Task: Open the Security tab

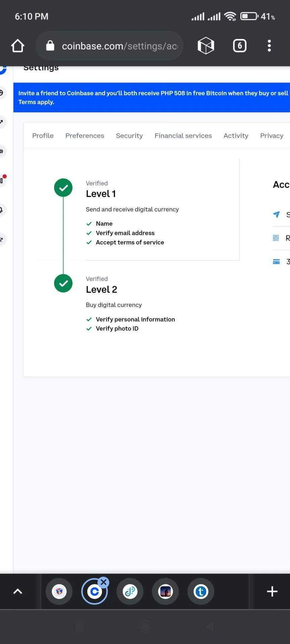Action: click(x=129, y=136)
